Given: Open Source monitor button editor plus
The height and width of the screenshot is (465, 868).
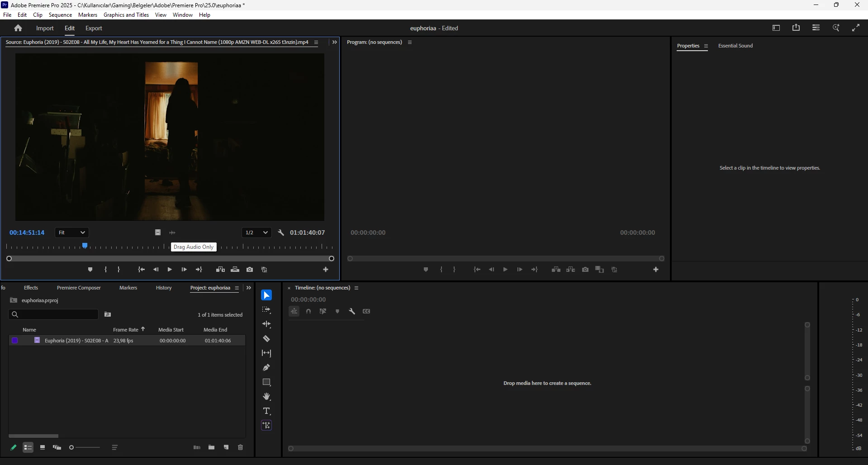Looking at the screenshot, I should coord(326,270).
